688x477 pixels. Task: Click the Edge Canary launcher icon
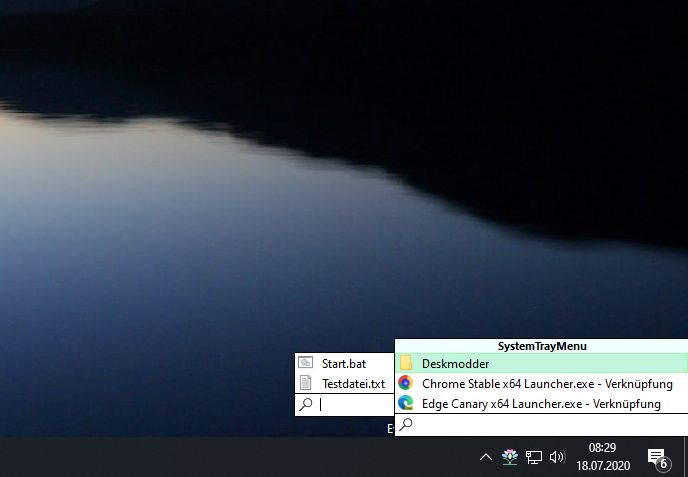[406, 403]
